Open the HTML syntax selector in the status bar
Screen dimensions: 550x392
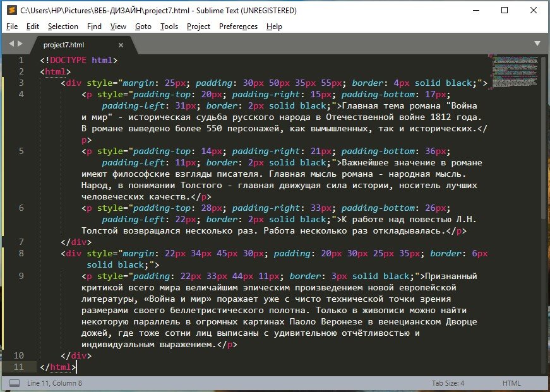pyautogui.click(x=511, y=383)
